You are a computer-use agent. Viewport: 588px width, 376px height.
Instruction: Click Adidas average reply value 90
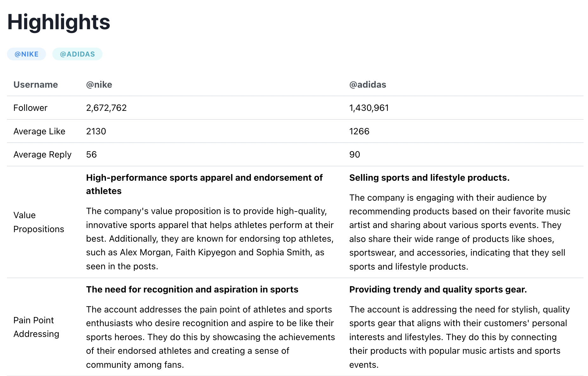coord(355,155)
